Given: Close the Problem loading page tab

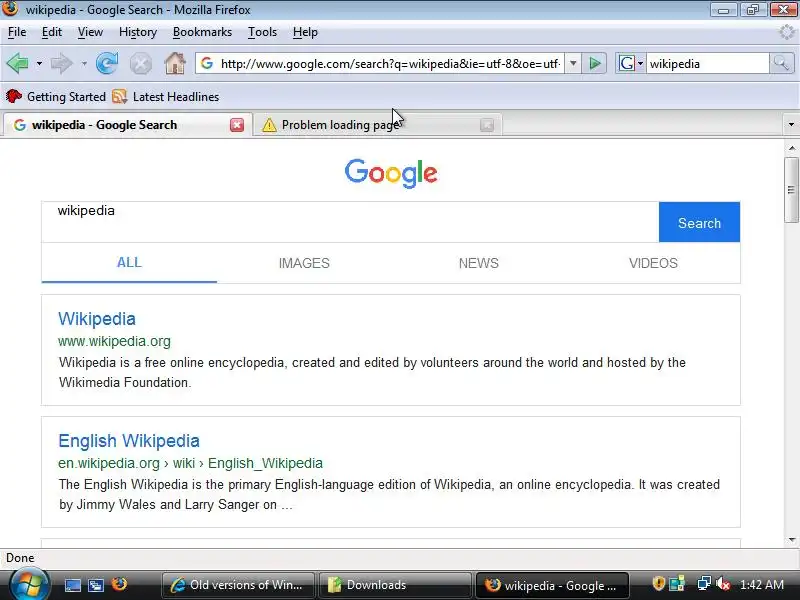Looking at the screenshot, I should pos(487,125).
